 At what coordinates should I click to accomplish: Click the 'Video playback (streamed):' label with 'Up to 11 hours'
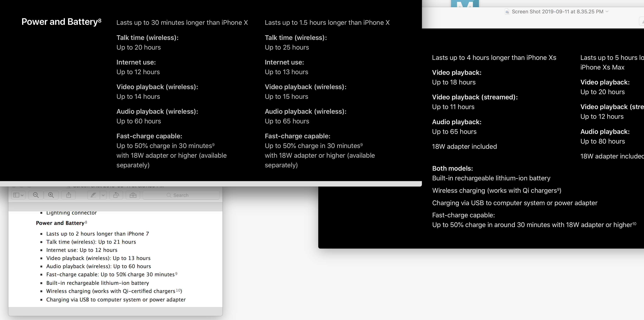[475, 97]
